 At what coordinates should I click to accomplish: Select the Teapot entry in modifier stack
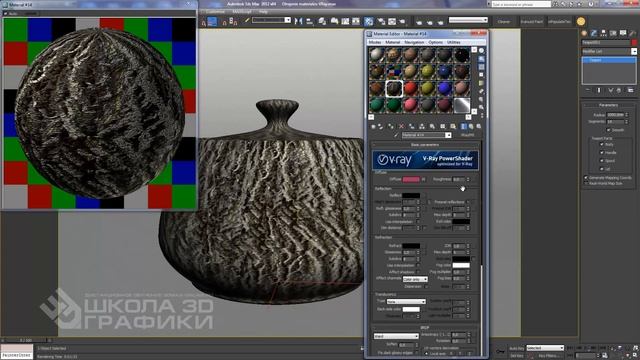pyautogui.click(x=609, y=60)
